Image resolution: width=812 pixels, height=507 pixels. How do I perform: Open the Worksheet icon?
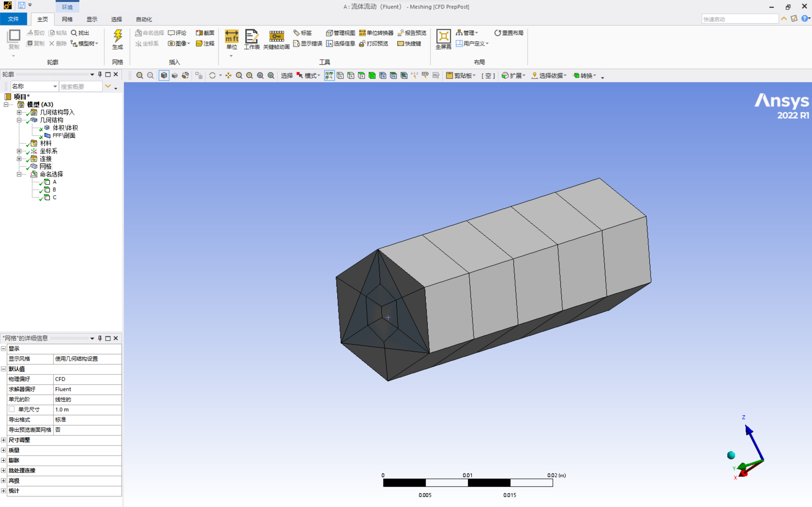[252, 36]
